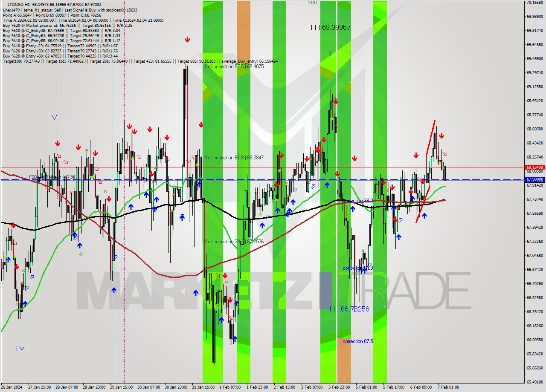
Task: Click the 68.95420 price axis value
Action: pos(534,101)
